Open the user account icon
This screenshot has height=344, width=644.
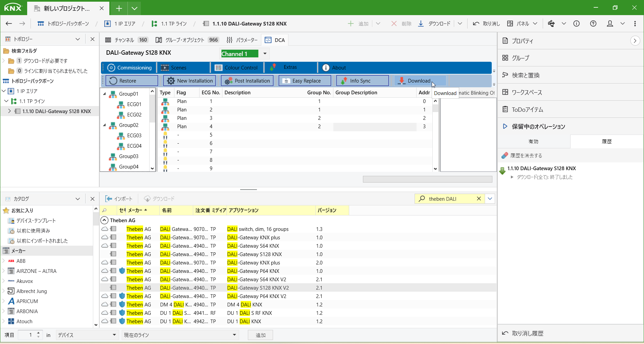pos(610,23)
